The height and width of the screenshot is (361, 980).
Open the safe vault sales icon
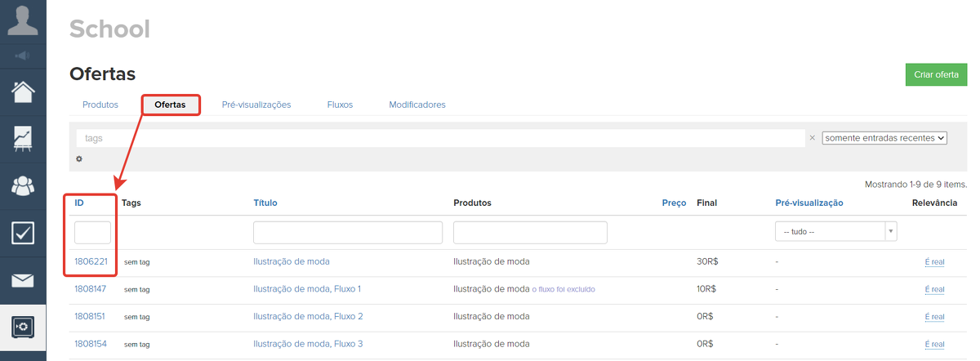pyautogui.click(x=23, y=327)
